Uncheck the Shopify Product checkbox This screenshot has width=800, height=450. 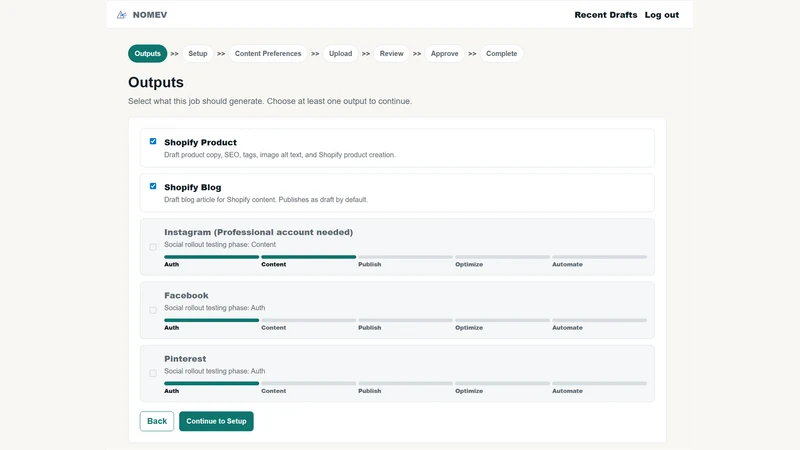pos(153,141)
